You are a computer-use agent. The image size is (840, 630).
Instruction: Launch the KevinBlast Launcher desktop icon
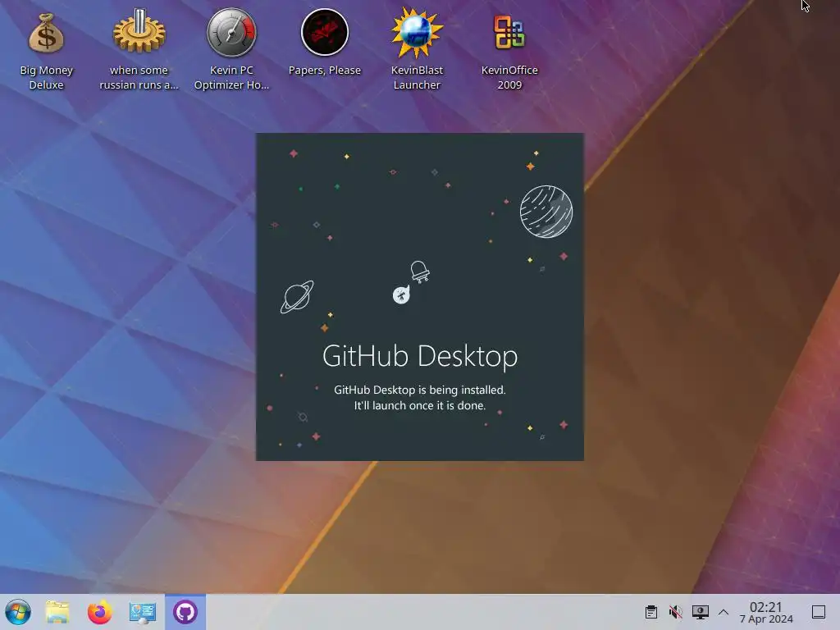point(417,32)
